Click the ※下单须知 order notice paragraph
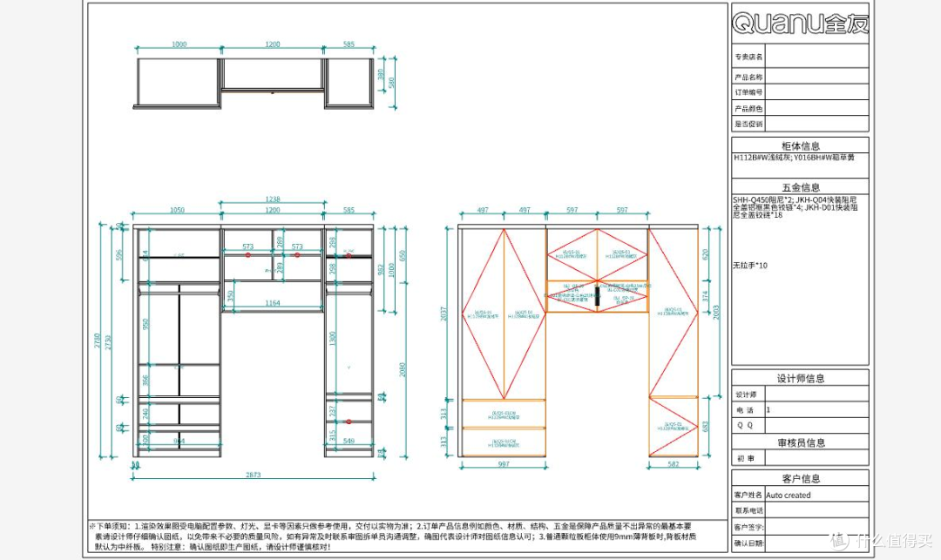Image resolution: width=941 pixels, height=560 pixels. click(393, 536)
